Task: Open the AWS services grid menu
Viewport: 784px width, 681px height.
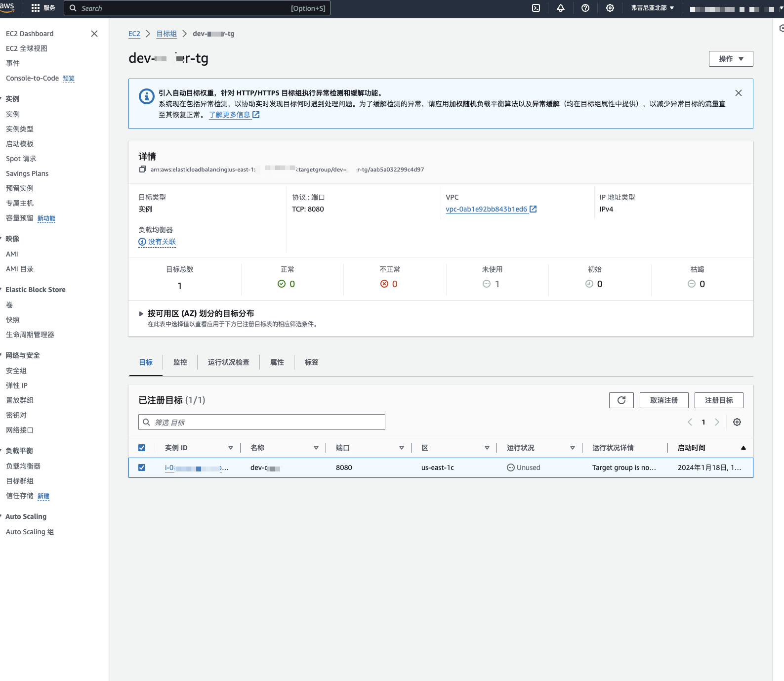Action: coord(36,8)
